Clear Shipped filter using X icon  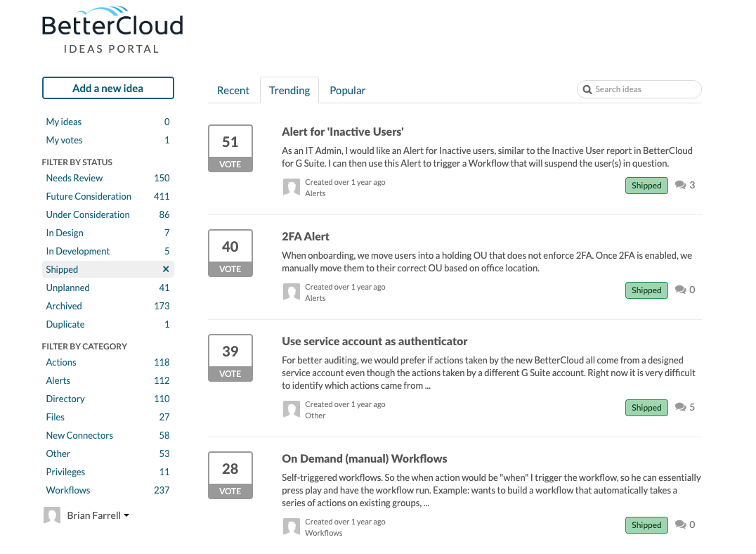pyautogui.click(x=166, y=269)
